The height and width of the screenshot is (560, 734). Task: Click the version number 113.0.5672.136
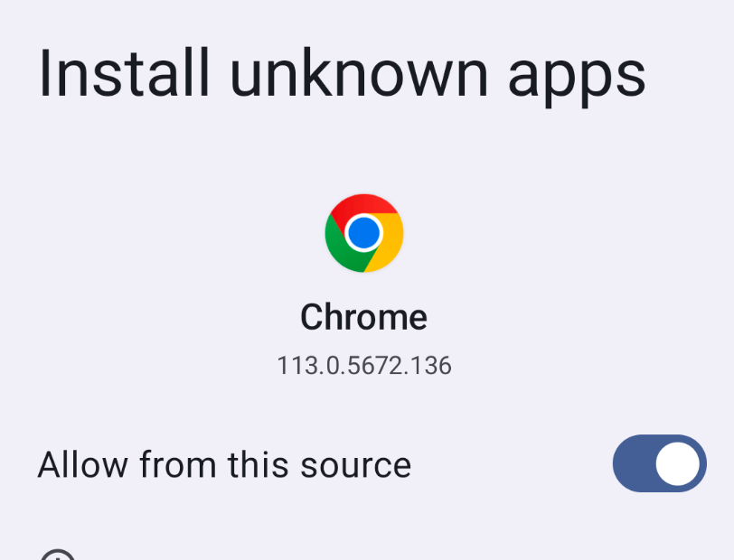tap(364, 365)
